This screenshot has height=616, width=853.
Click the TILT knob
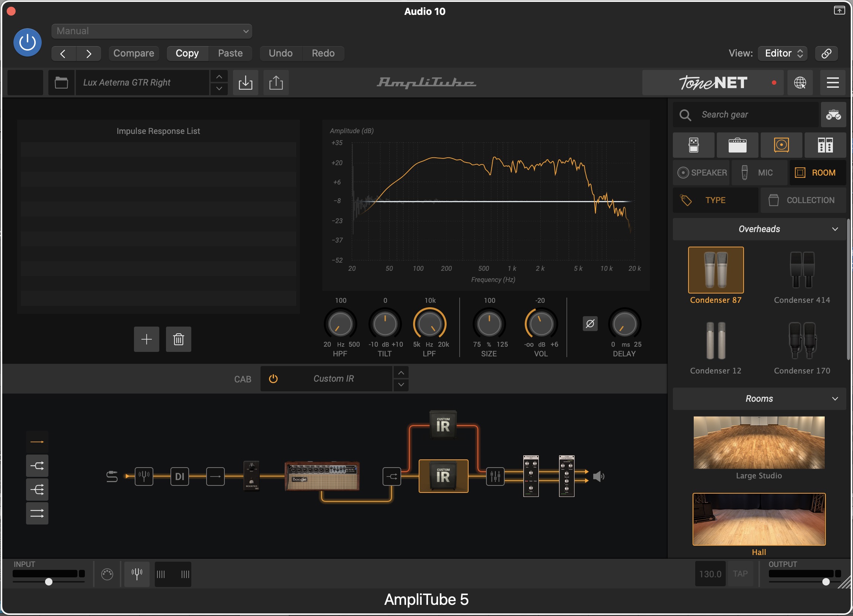(385, 324)
